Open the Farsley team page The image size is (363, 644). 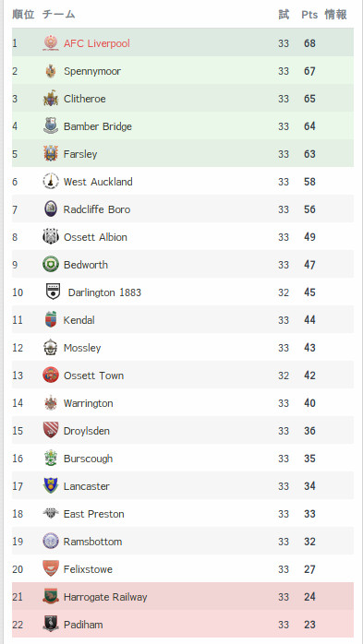pyautogui.click(x=80, y=154)
